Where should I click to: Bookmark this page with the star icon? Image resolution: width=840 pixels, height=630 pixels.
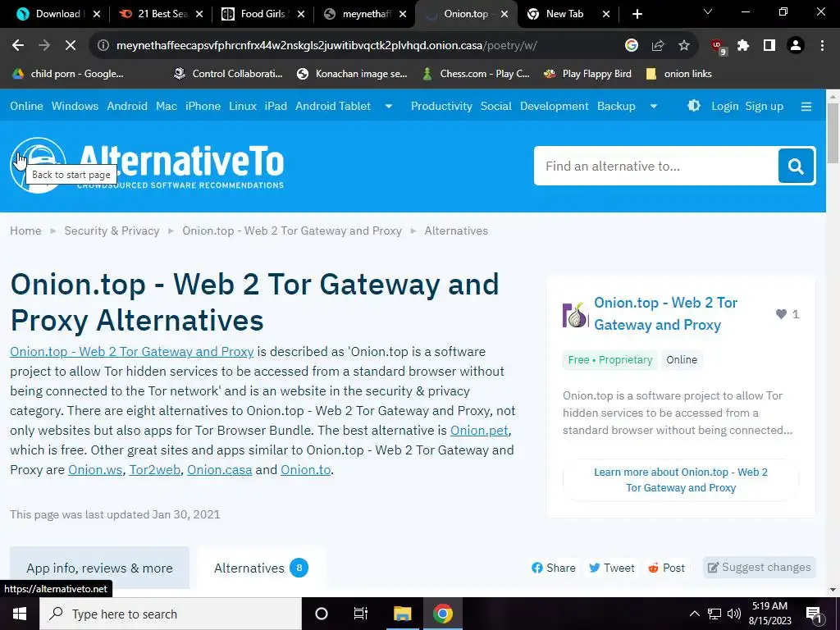tap(684, 46)
